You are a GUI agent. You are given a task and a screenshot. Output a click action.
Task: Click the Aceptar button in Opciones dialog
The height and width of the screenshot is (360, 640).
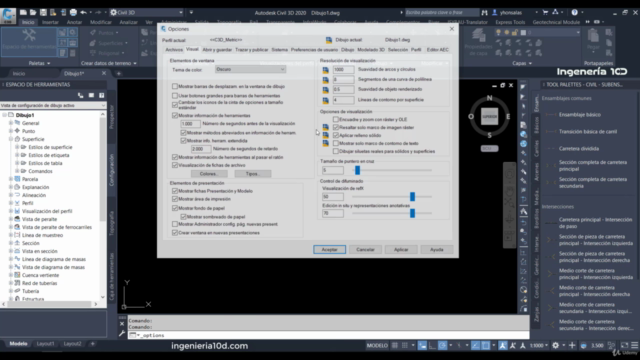329,249
